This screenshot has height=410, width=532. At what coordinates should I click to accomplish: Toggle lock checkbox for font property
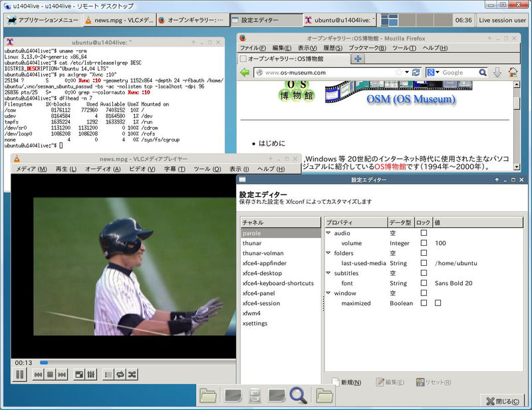tap(424, 283)
